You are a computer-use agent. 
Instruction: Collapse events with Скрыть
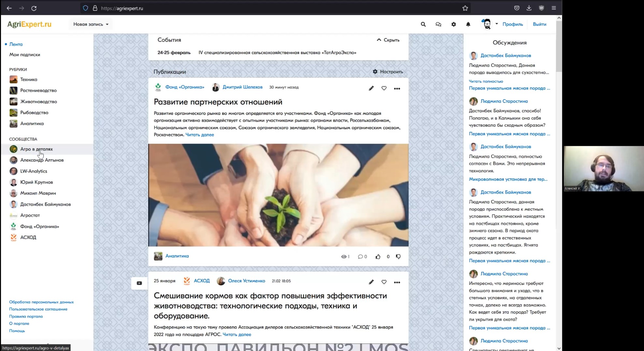[x=388, y=40]
